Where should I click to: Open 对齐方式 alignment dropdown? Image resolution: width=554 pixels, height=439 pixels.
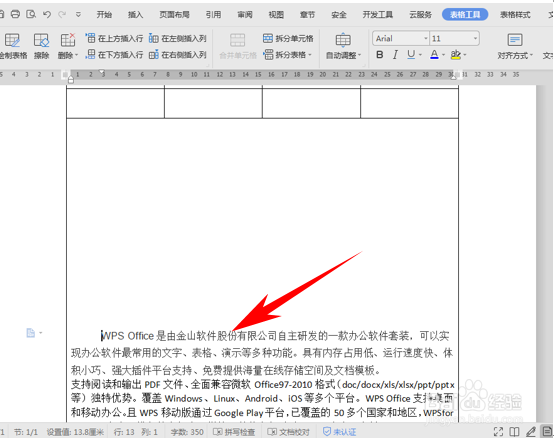(515, 46)
